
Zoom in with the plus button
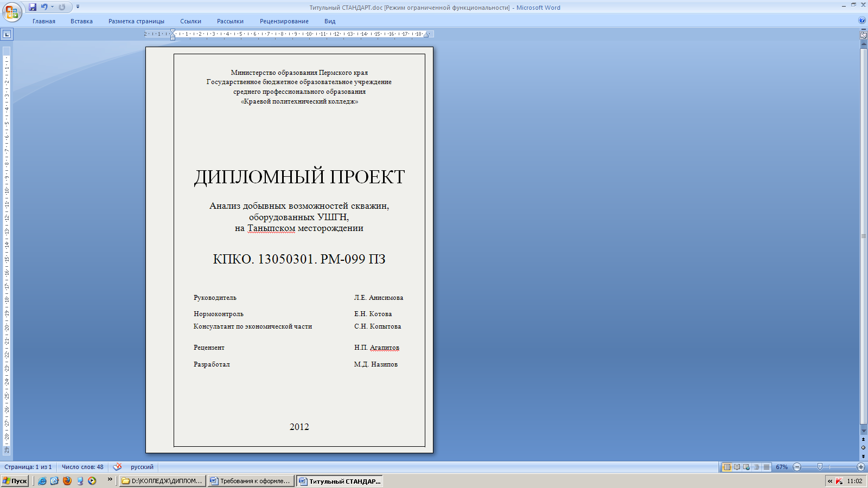click(x=861, y=467)
